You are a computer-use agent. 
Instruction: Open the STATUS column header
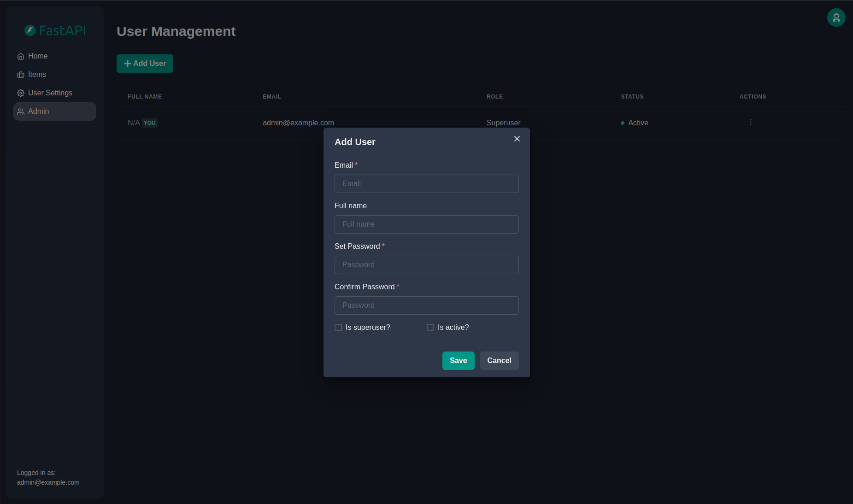click(632, 97)
